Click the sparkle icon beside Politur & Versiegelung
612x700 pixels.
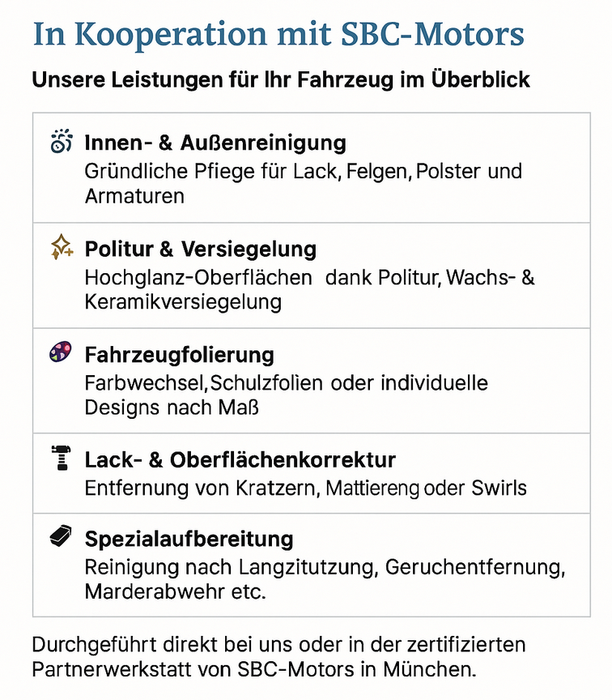click(x=62, y=247)
